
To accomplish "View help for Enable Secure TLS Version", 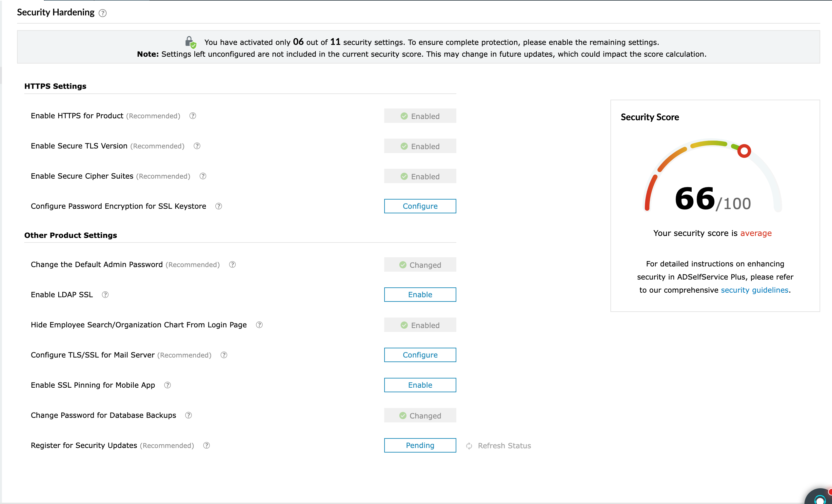I will 197,146.
